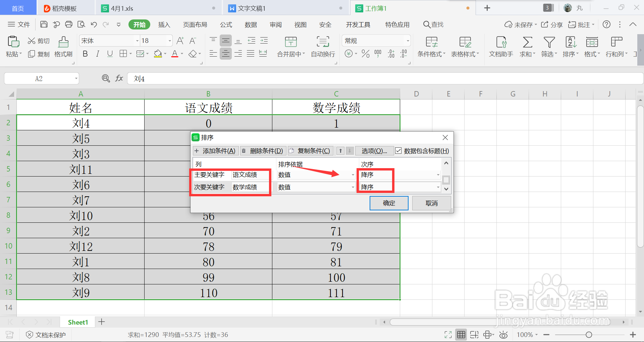Toggle bold formatting on selected cells
Screen dimensions: 644x342
click(x=85, y=54)
